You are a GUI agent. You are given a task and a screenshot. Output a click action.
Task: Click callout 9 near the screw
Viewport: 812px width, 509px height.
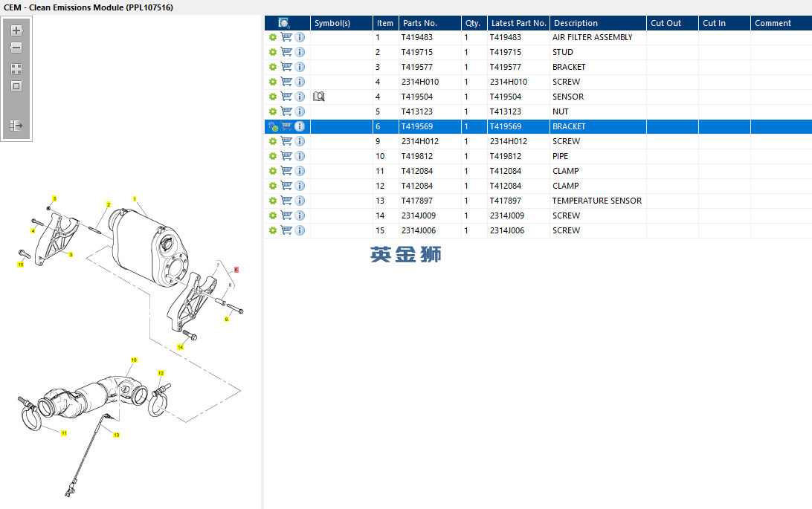pos(226,320)
